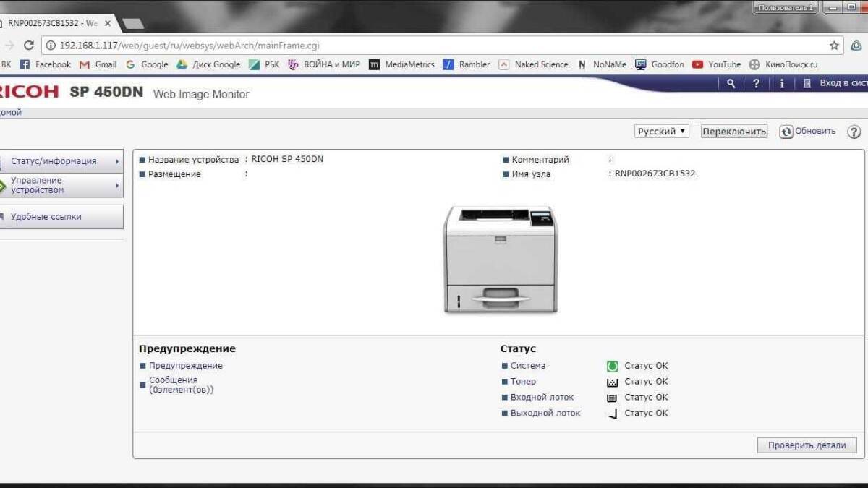The width and height of the screenshot is (868, 488).
Task: Open the Удобные ссылки menu item
Action: (x=61, y=217)
